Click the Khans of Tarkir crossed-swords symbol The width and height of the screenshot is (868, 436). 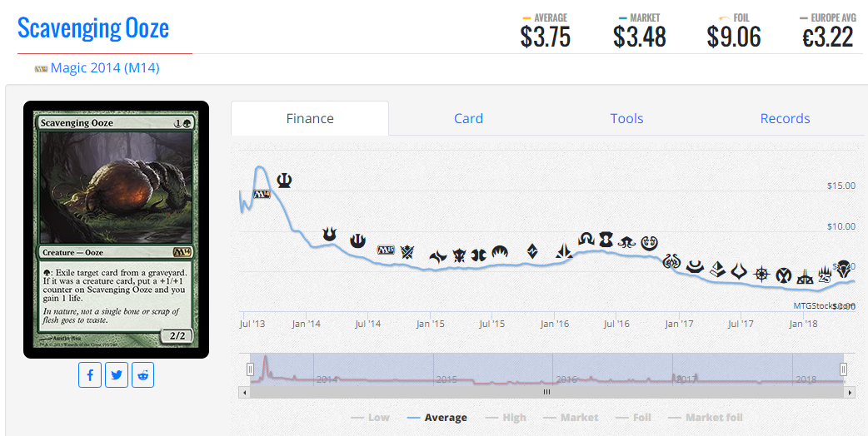pos(408,253)
